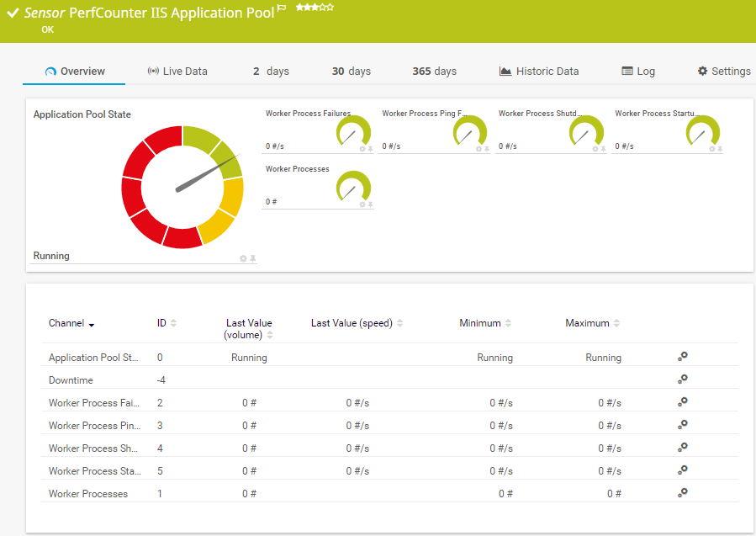Click the Worker Process Startup gauge icon
The height and width of the screenshot is (536, 756).
click(x=702, y=131)
